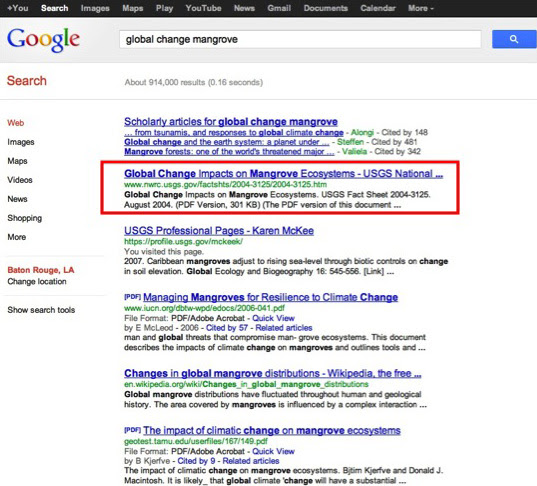
Task: Open the More dropdown in top bar
Action: tap(421, 8)
